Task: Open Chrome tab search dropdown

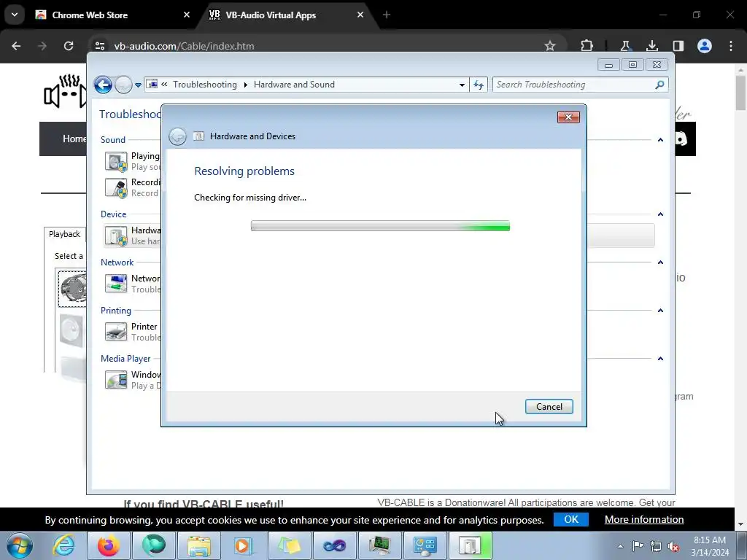Action: coord(15,15)
